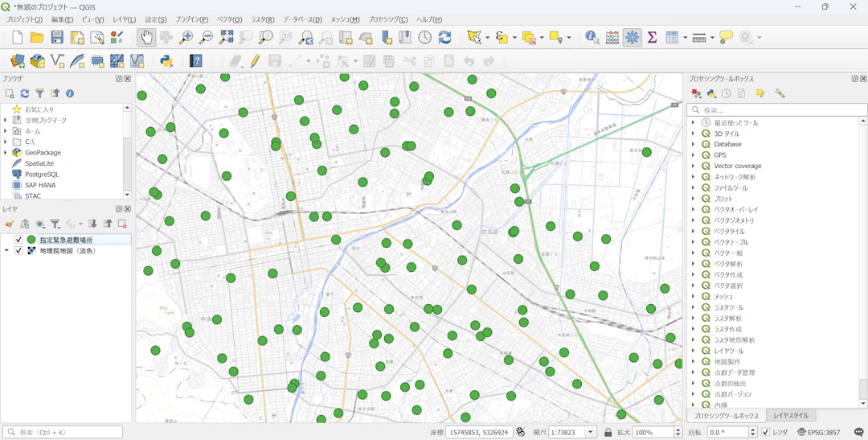
Task: Click the coordinate 座標 input field
Action: [479, 432]
